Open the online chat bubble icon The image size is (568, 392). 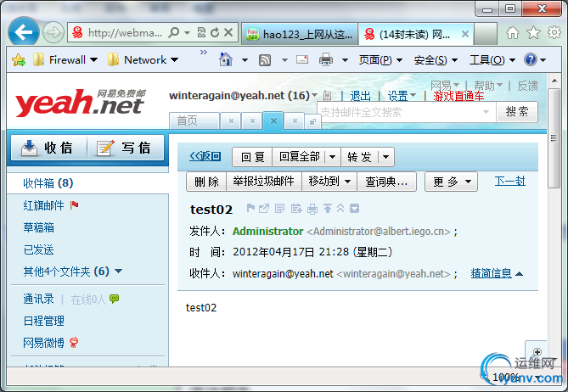coord(114,299)
